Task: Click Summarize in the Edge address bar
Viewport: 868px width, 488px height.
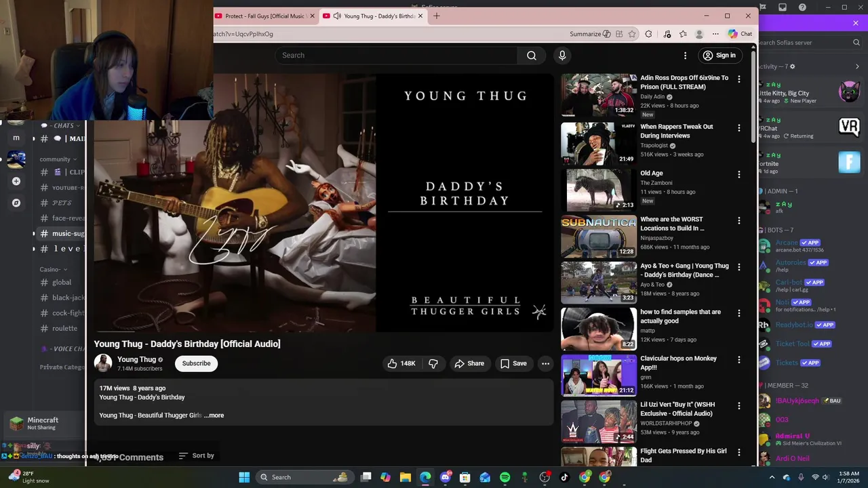Action: [x=590, y=34]
